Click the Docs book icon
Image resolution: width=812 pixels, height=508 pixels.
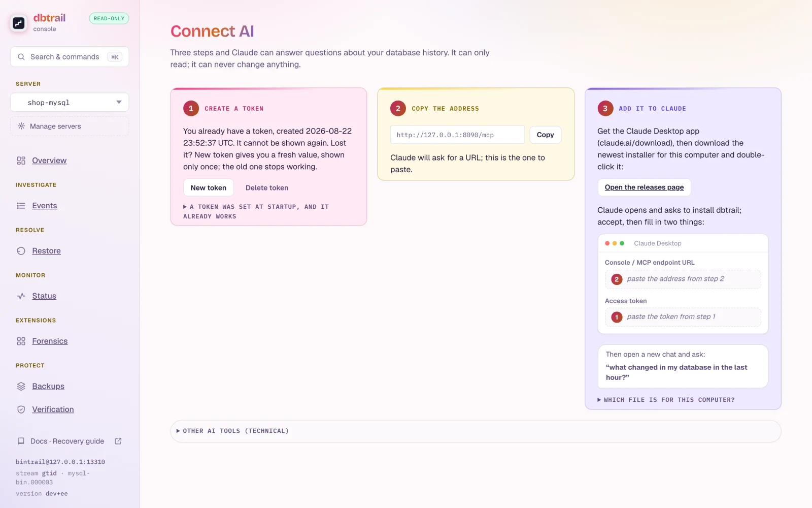(21, 441)
